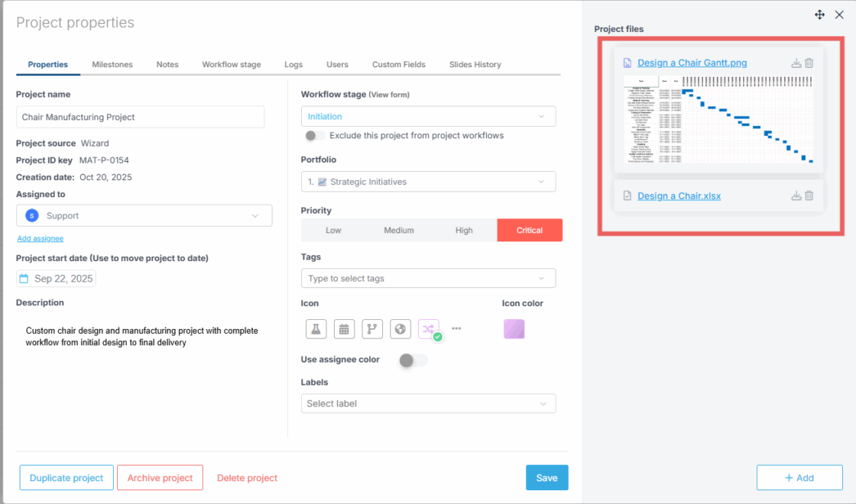The image size is (856, 504).
Task: Switch to the Milestones tab
Action: click(112, 64)
